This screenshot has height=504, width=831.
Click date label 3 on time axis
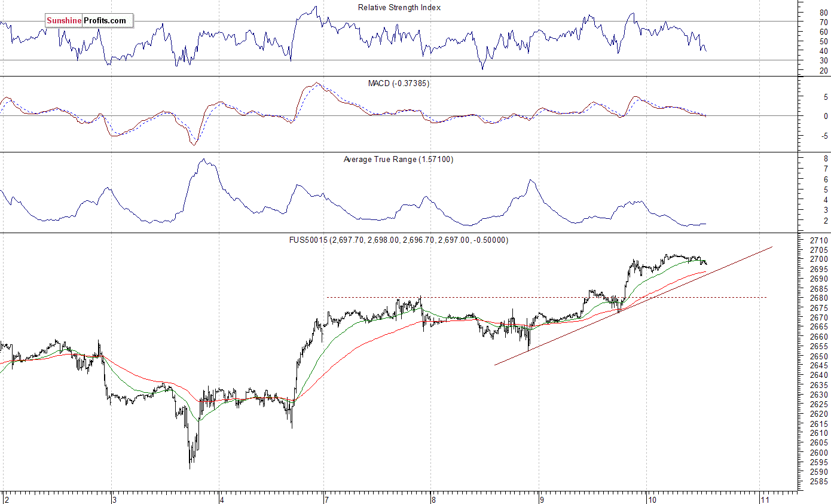[115, 499]
